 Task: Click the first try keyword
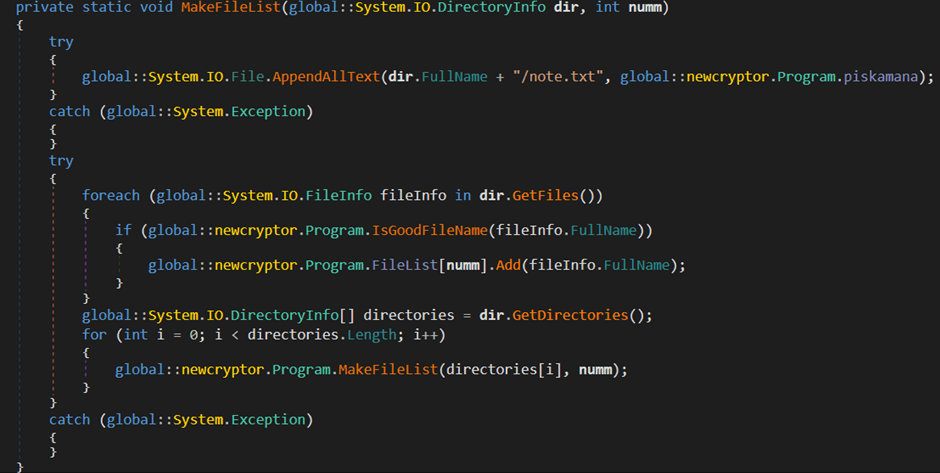tap(61, 42)
